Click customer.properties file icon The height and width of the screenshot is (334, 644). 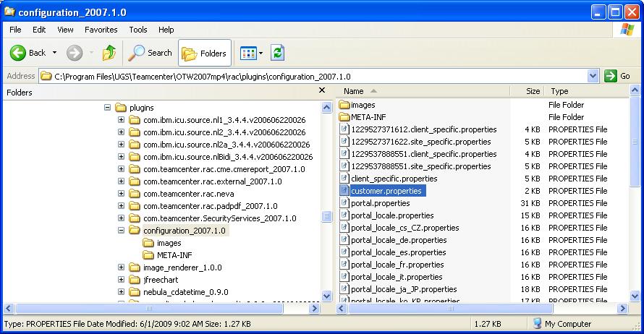point(344,191)
